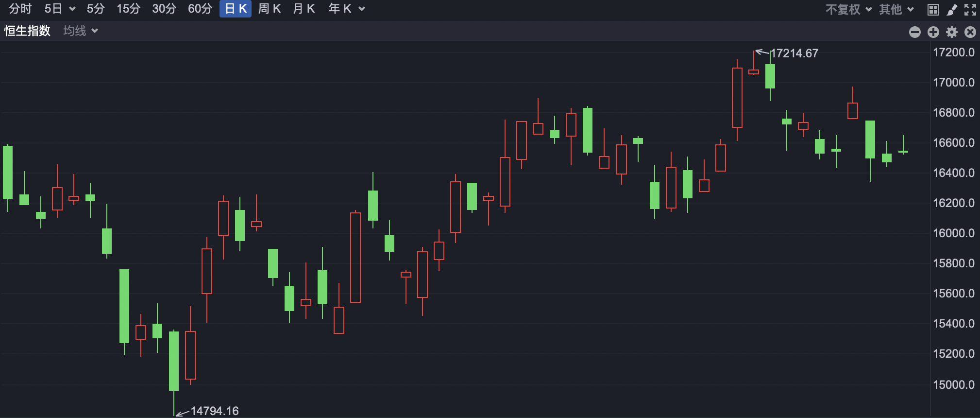Zoom out chart with minus icon
The height and width of the screenshot is (418, 980).
[915, 32]
